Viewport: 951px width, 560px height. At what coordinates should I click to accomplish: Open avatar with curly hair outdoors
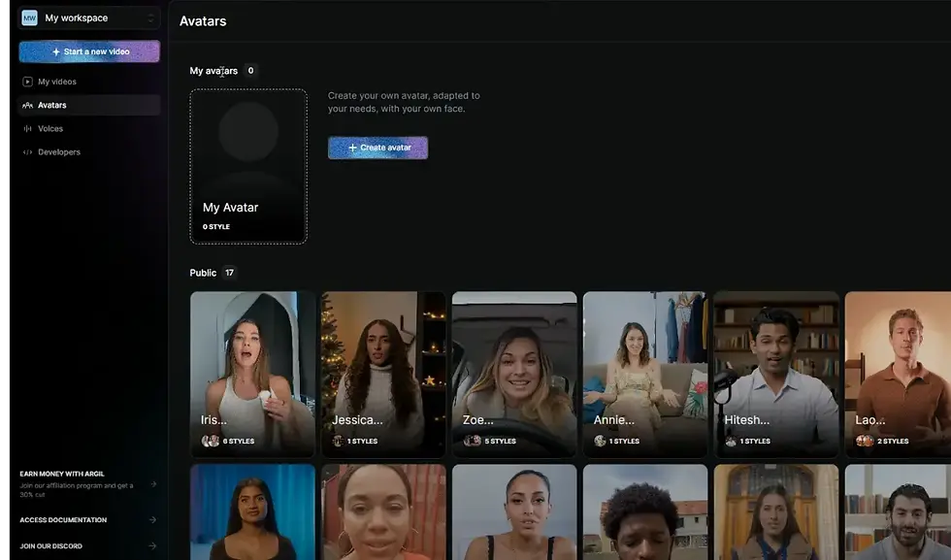click(x=645, y=512)
